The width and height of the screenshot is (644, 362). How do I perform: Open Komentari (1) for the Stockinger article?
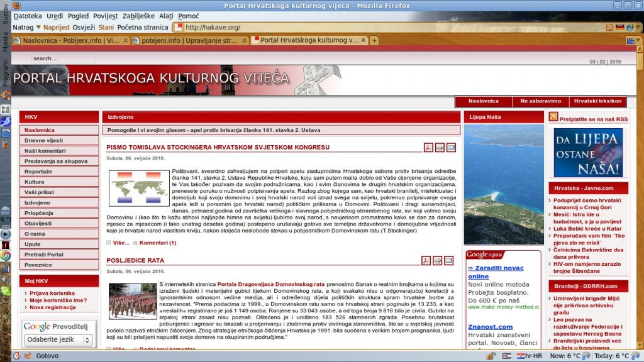click(x=158, y=243)
